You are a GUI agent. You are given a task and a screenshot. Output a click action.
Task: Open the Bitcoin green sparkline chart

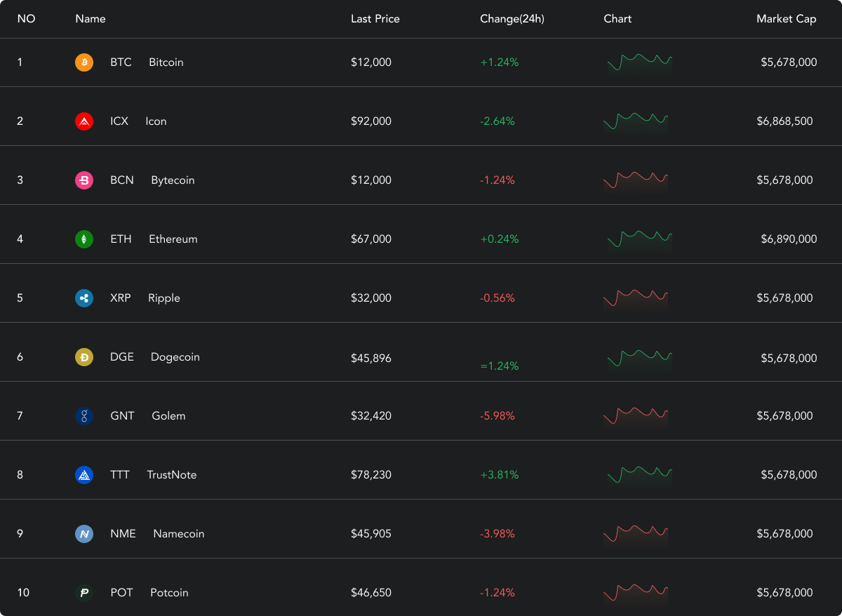[x=639, y=62]
